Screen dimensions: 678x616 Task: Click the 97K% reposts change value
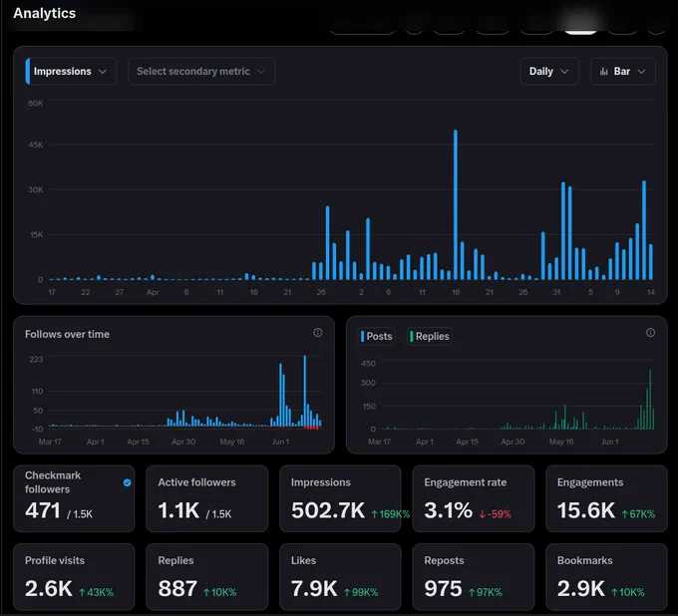click(x=486, y=592)
